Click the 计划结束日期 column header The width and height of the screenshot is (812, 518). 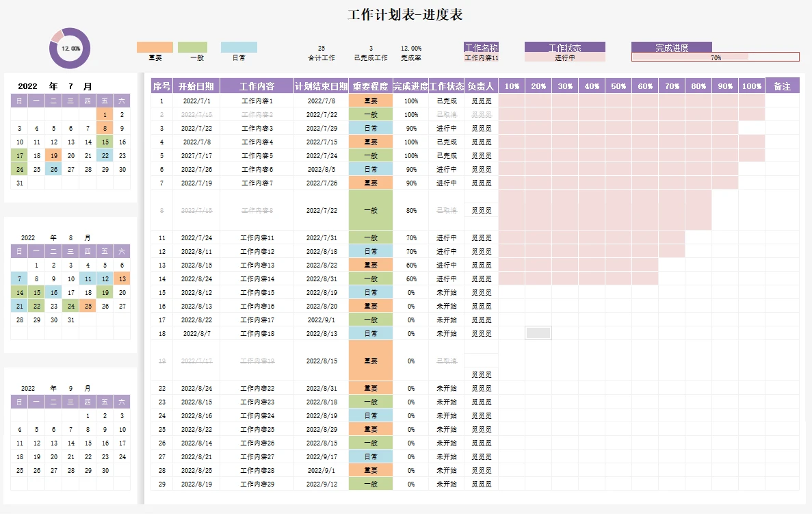click(x=321, y=86)
